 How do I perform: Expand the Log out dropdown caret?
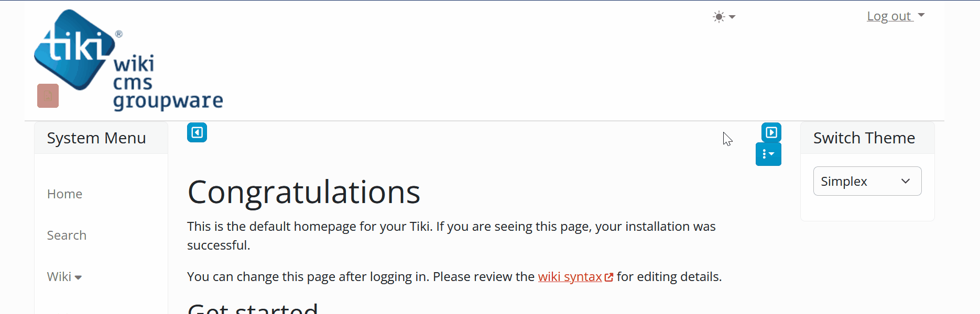pos(921,16)
